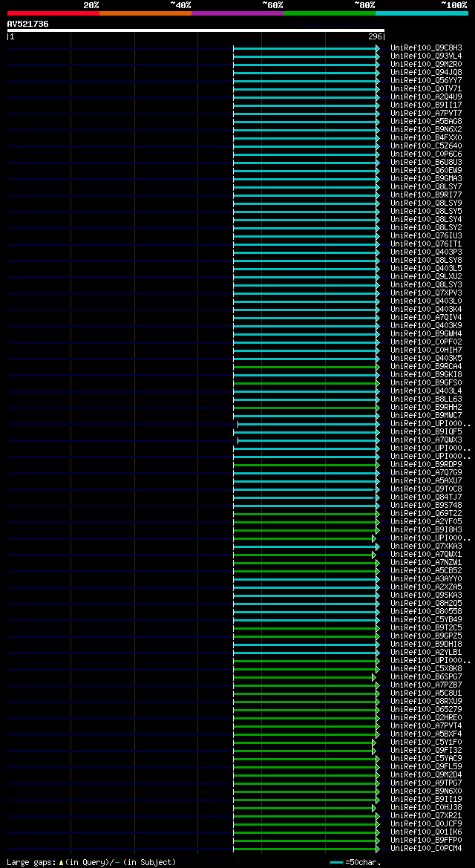Open hit UniRef100_A7QIV4

[426, 317]
